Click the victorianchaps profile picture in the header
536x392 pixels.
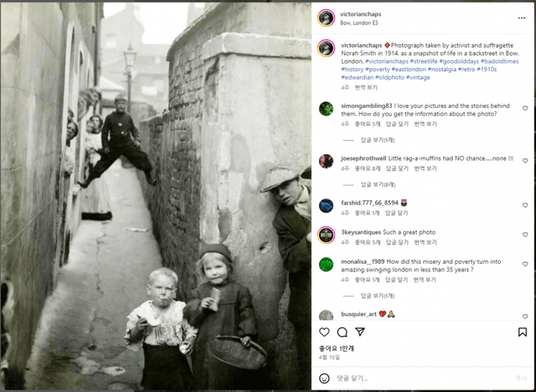[326, 18]
